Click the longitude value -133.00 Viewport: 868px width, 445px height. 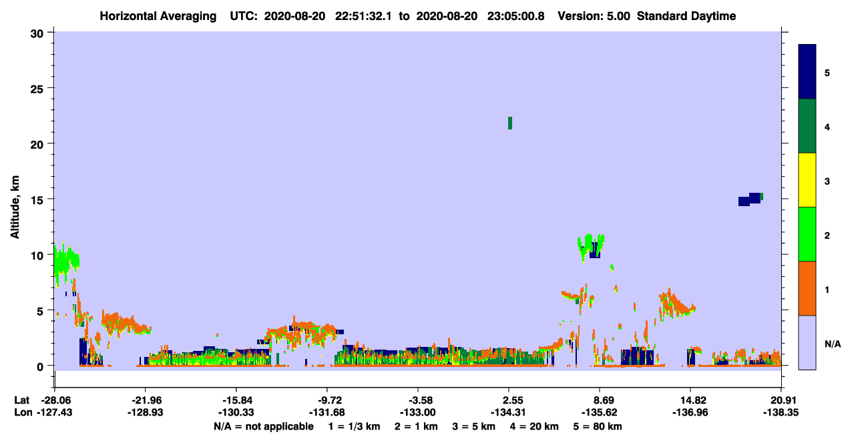pos(418,413)
